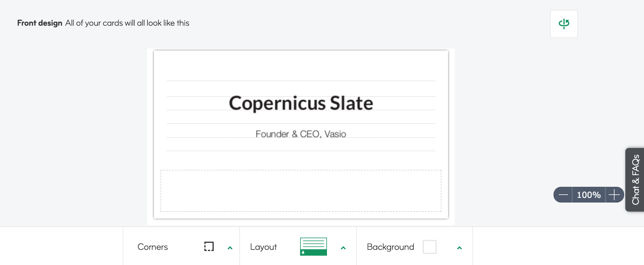This screenshot has width=644, height=265.
Task: Click the white Background color swatch
Action: pos(430,247)
